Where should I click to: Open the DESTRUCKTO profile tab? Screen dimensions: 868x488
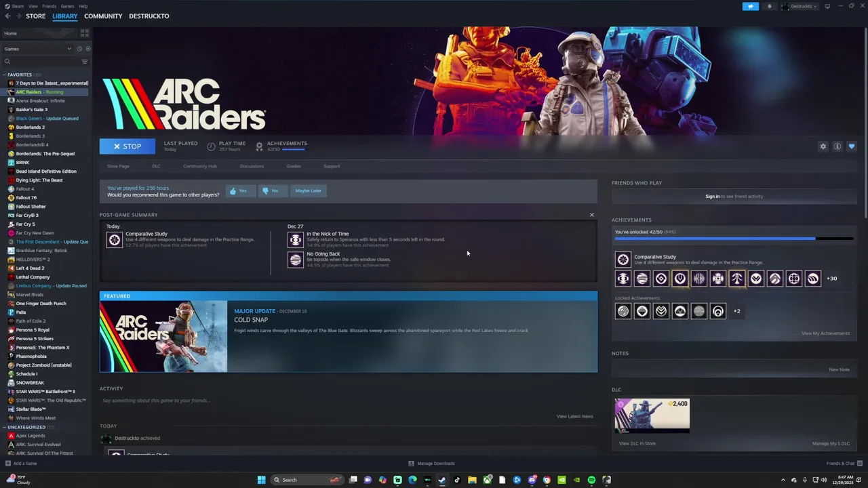coord(149,16)
